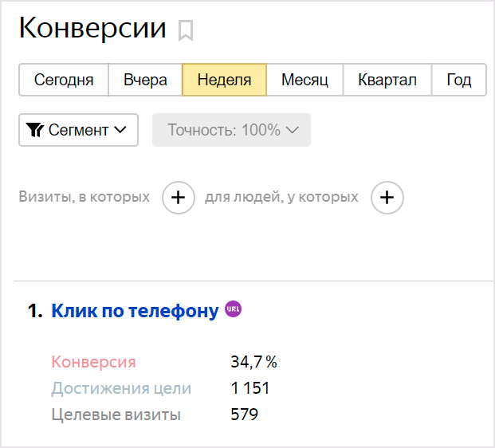The width and height of the screenshot is (495, 448).
Task: Click the Целевые визиты metric label
Action: (116, 415)
